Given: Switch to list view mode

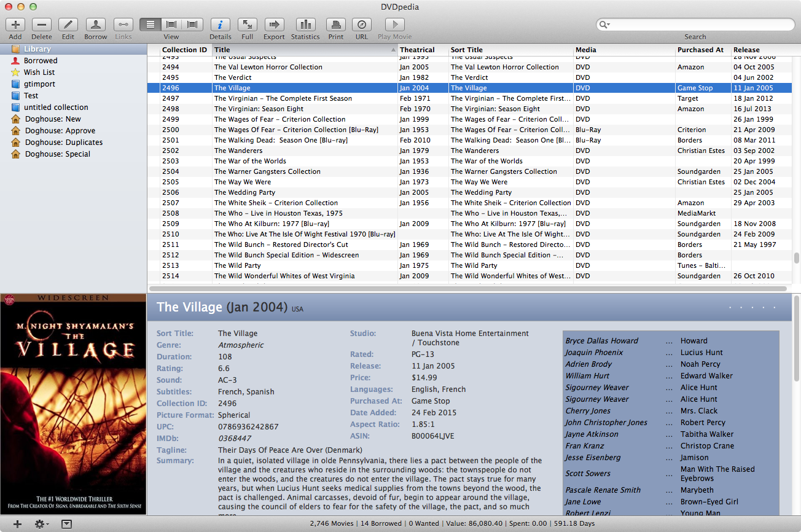Looking at the screenshot, I should pos(150,25).
